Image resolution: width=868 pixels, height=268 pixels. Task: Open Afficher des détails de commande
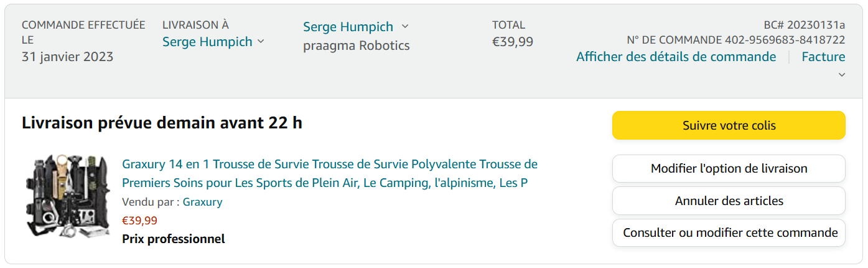676,57
